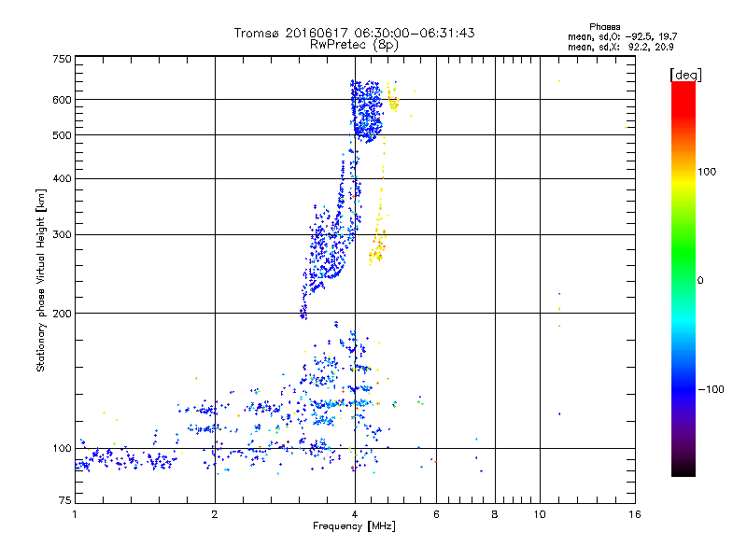Click the '200' y-axis tick label
This screenshot has width=747, height=560.
[62, 314]
